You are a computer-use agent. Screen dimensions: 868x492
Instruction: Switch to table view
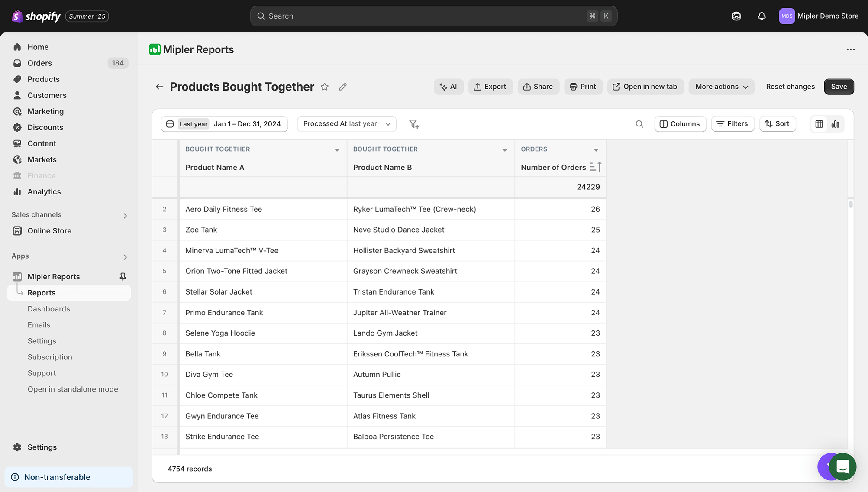click(819, 124)
